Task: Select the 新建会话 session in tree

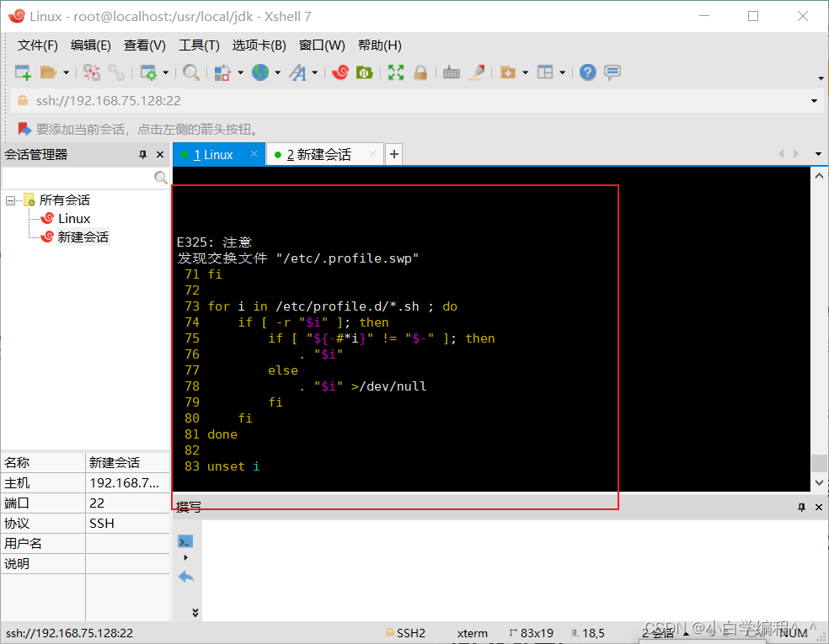Action: coord(83,237)
